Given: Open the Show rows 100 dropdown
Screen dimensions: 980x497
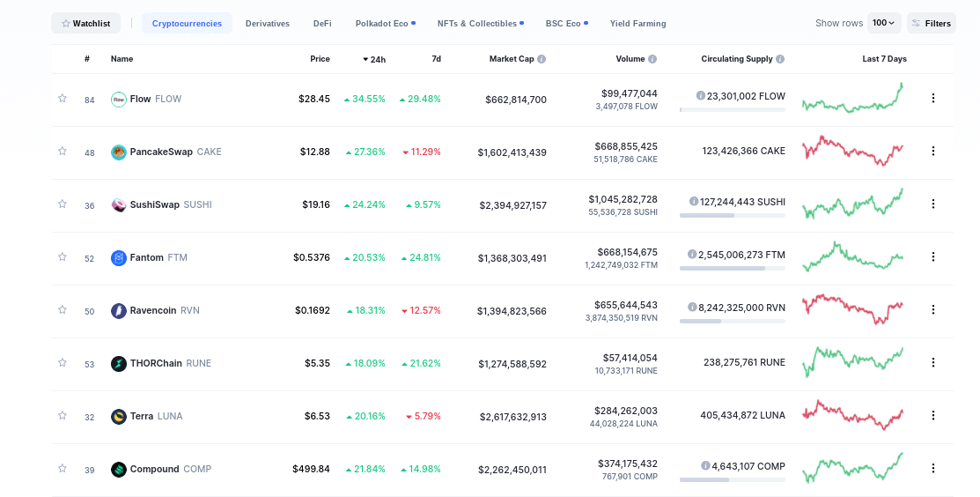Looking at the screenshot, I should coord(884,23).
